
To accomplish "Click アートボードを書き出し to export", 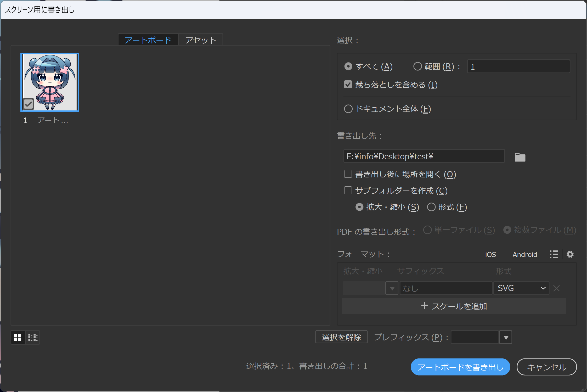I will (x=460, y=367).
